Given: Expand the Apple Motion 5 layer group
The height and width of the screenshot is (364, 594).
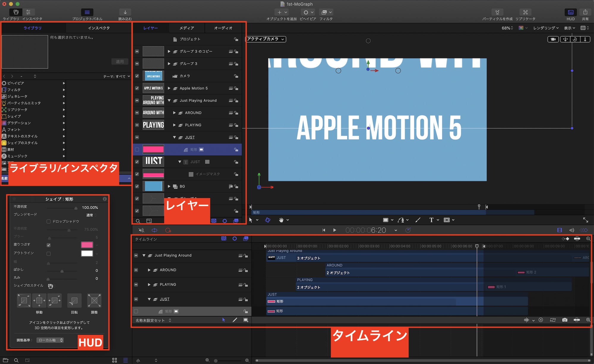Looking at the screenshot, I should tap(169, 88).
